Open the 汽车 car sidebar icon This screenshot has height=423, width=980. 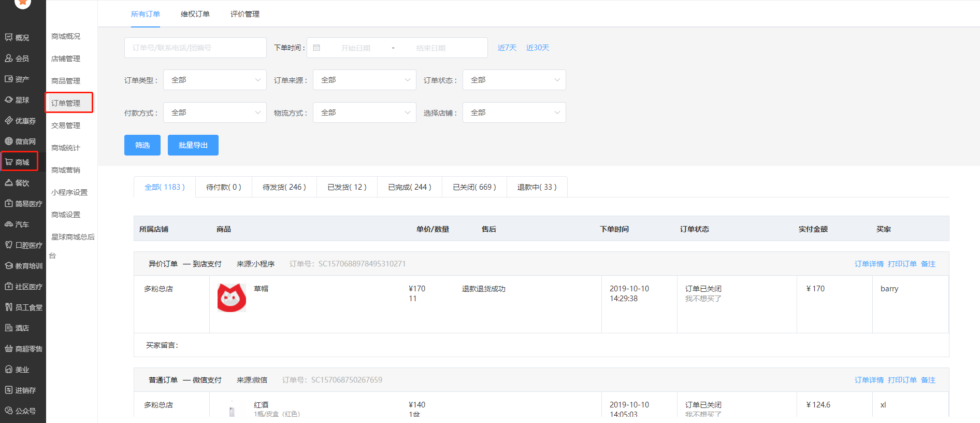point(9,224)
